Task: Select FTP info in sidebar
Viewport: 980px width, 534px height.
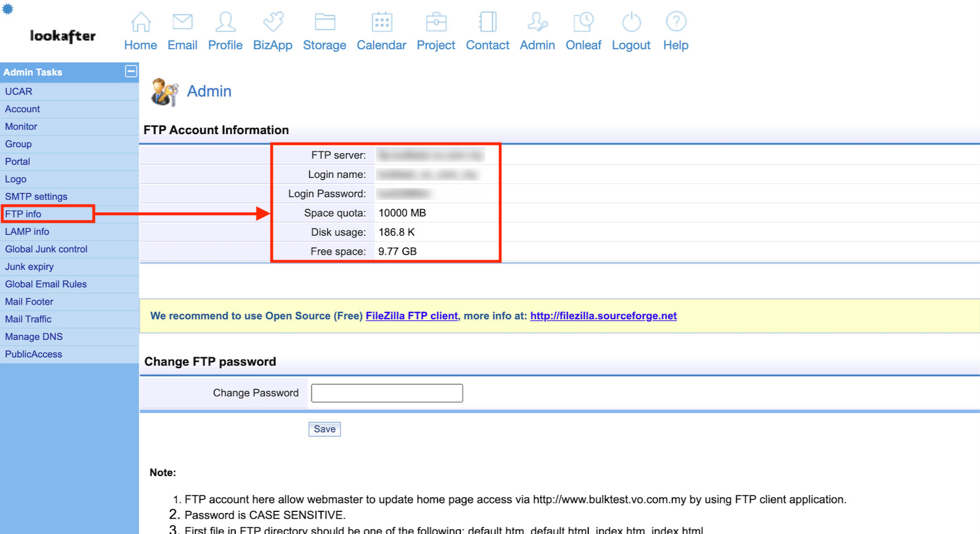Action: pos(23,214)
